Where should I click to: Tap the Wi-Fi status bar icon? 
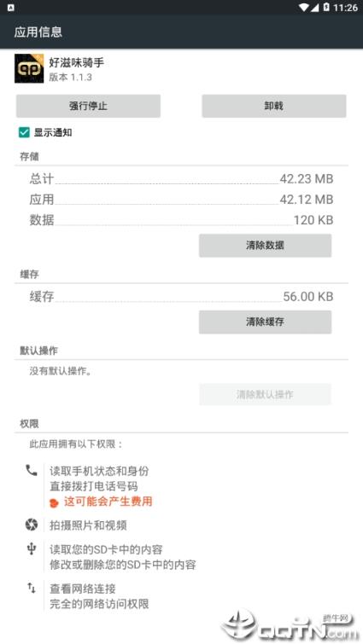pos(304,8)
